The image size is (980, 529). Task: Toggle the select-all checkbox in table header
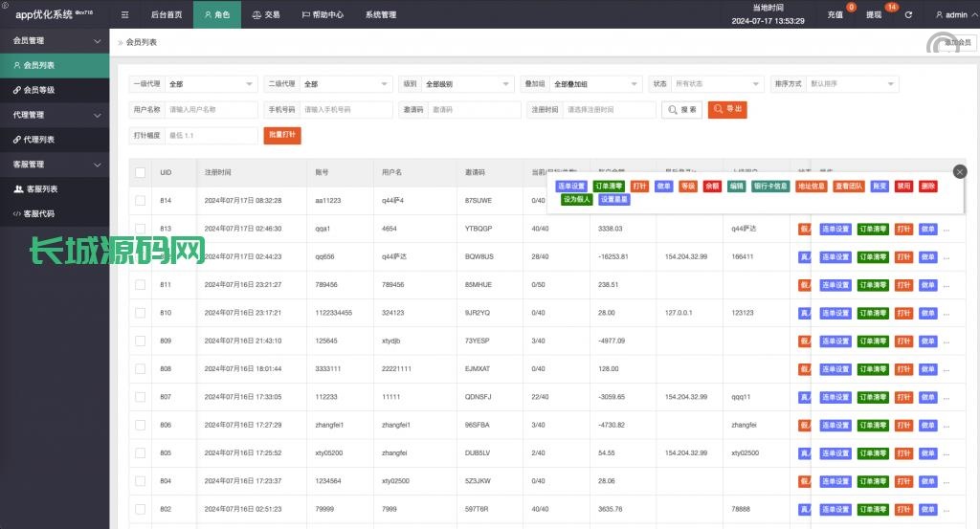point(141,172)
